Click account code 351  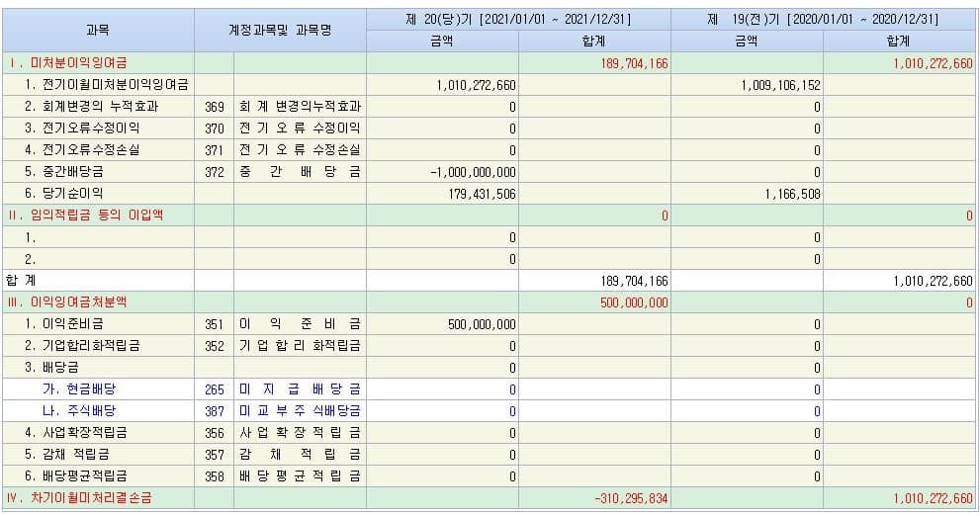click(x=215, y=324)
